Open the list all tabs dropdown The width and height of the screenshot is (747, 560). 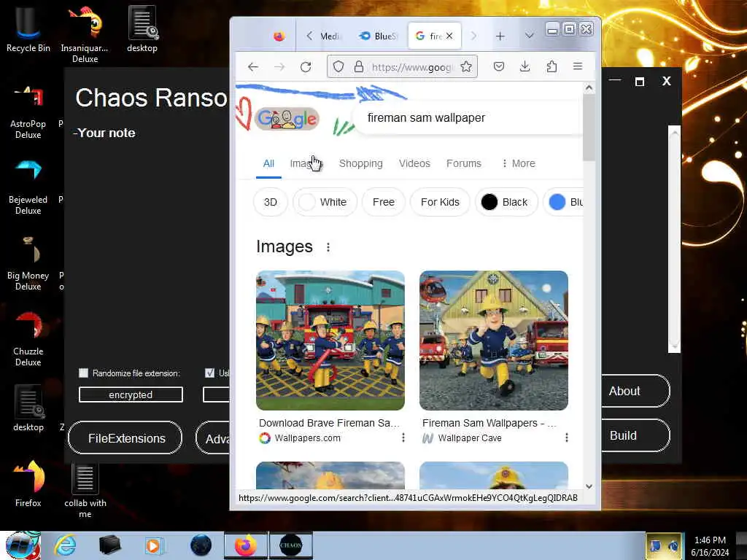530,36
